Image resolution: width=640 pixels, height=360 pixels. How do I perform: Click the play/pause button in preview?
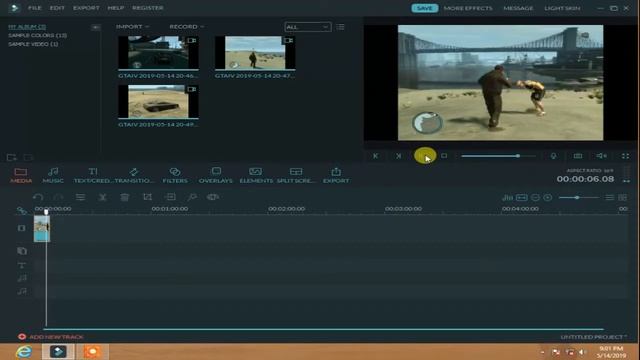[x=424, y=156]
